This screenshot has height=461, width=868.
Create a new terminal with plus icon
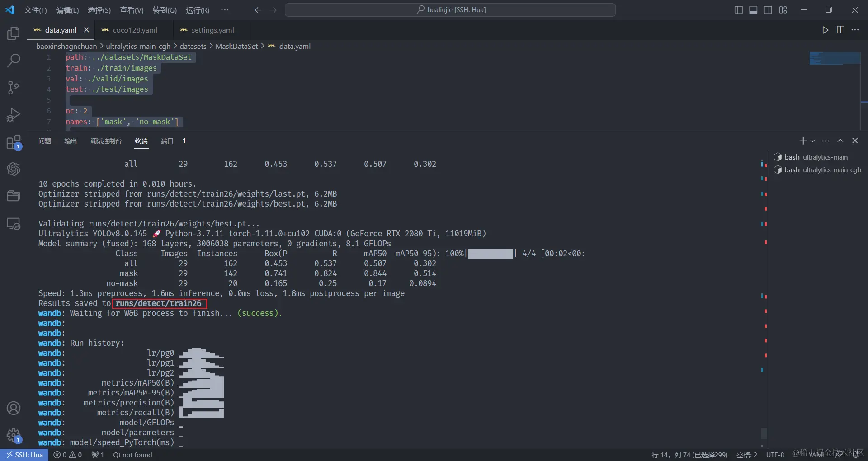pos(803,141)
